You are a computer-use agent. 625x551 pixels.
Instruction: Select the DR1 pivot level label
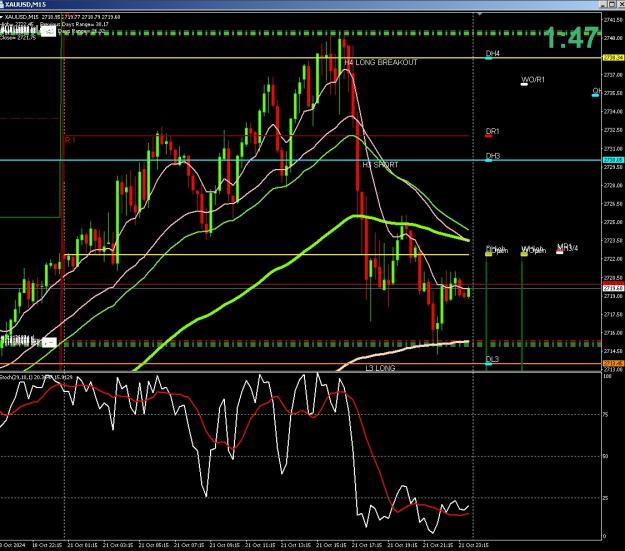(x=492, y=131)
